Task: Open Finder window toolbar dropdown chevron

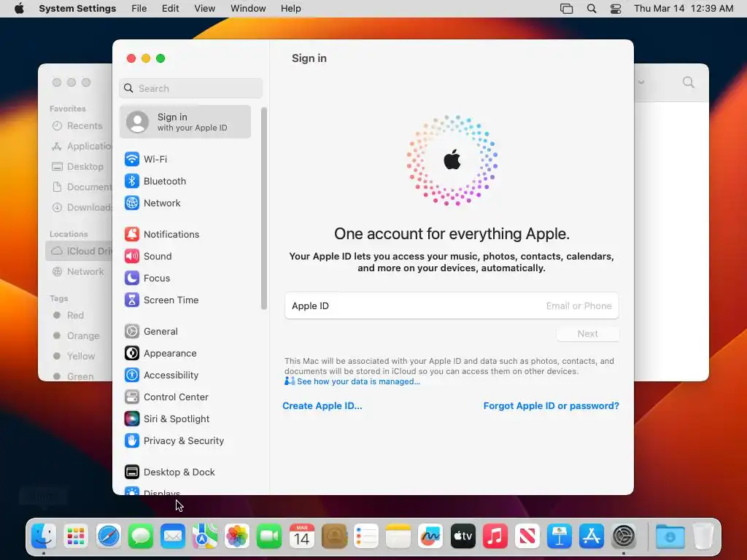Action: click(x=641, y=82)
